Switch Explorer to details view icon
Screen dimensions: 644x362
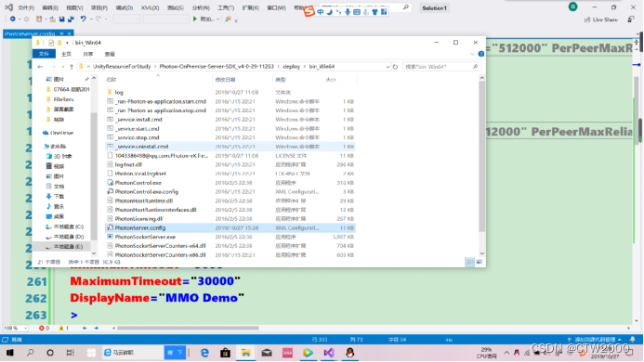tap(469, 262)
